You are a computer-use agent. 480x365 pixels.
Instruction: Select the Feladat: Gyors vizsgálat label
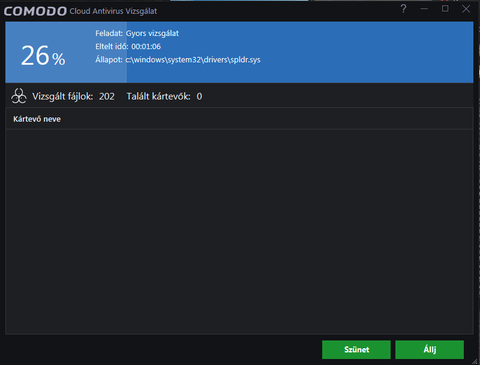pos(137,33)
